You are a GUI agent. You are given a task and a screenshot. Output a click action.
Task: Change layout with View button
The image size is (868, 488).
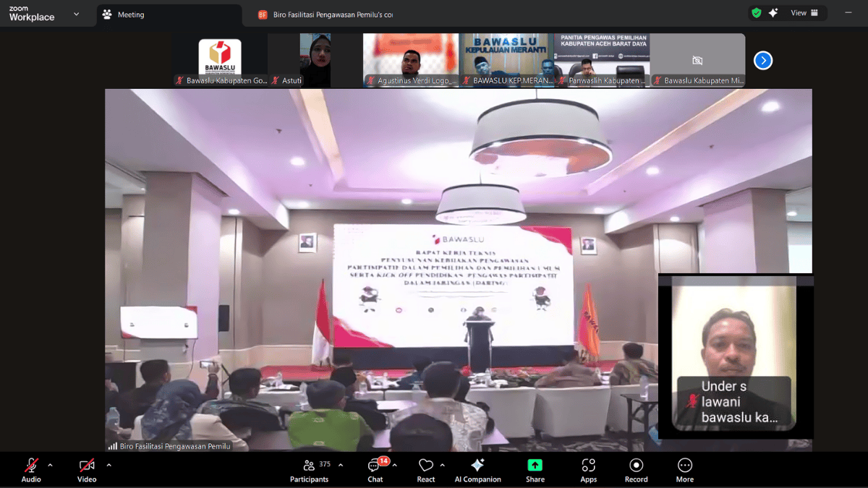(x=803, y=13)
